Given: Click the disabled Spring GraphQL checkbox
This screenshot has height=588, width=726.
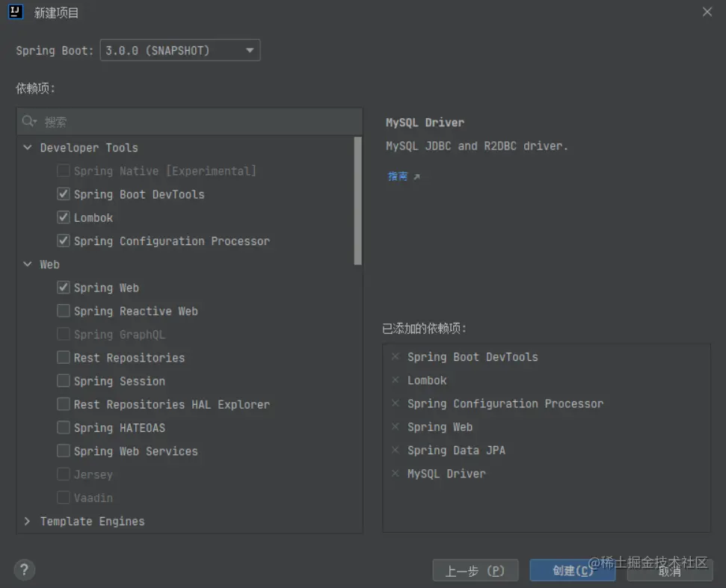Looking at the screenshot, I should (64, 334).
